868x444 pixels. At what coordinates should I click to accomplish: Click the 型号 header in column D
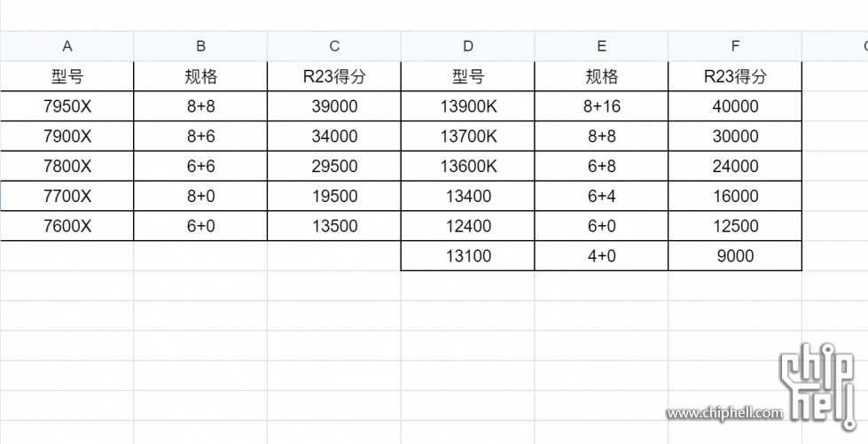(468, 76)
